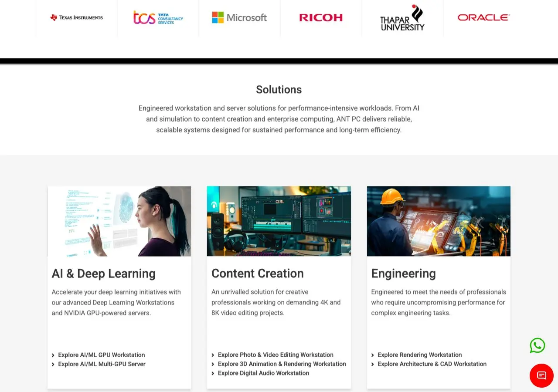Click chevron beside Explore Rendering Workstation
The image size is (558, 392).
pos(373,355)
